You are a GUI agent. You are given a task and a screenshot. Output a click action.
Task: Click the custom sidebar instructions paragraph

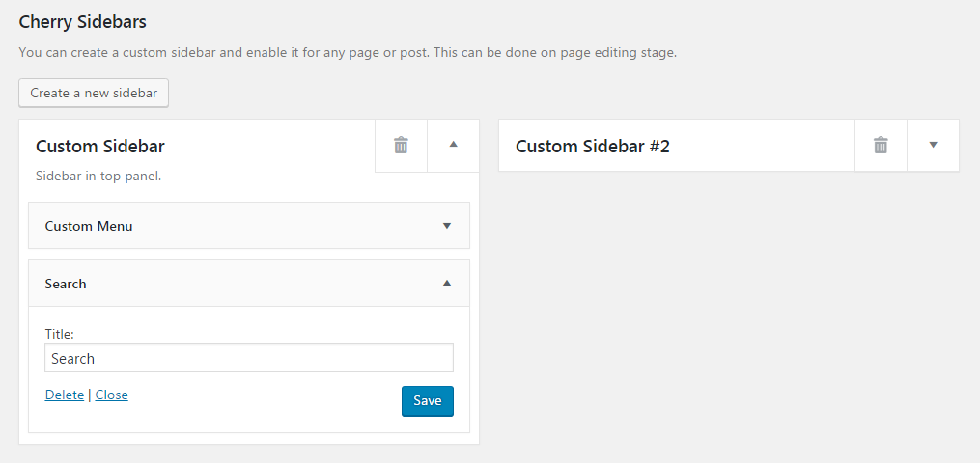(x=348, y=53)
